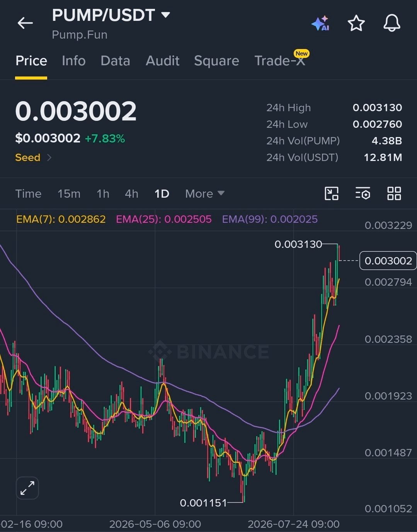Open the Trade-X tab
The image size is (417, 532).
(280, 61)
